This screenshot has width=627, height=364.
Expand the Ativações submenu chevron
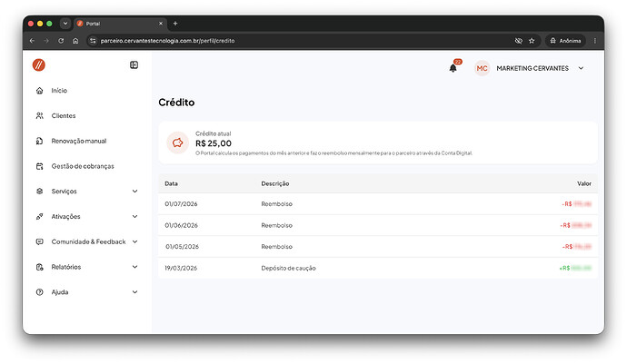[x=134, y=217]
